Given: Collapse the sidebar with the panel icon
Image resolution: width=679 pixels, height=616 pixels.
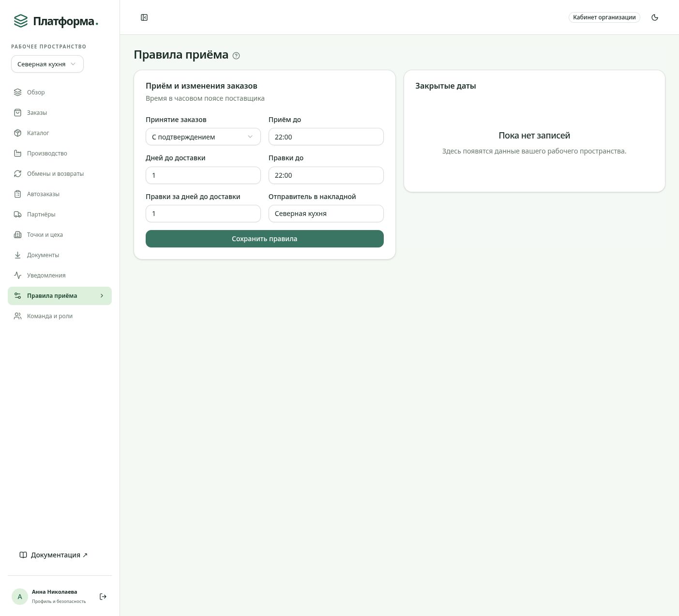Looking at the screenshot, I should pos(144,17).
